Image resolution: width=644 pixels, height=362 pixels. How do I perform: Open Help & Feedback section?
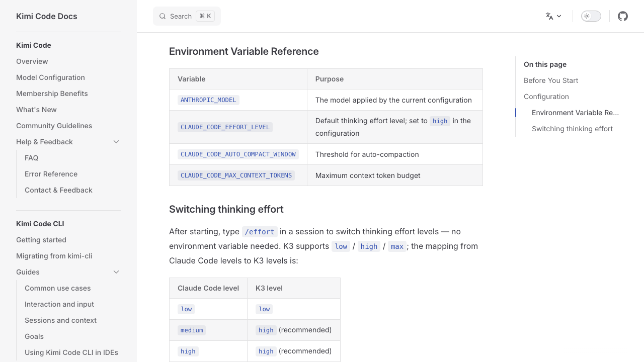[x=44, y=142]
